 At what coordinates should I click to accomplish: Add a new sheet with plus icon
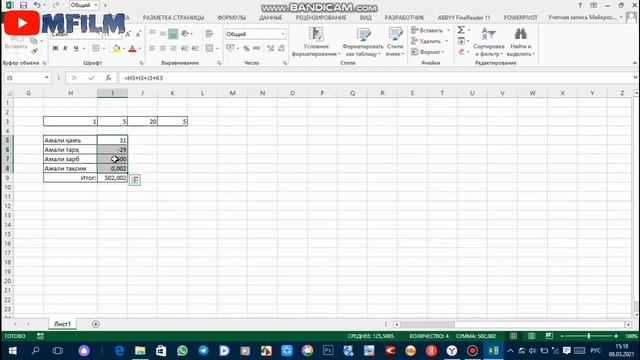(96, 324)
